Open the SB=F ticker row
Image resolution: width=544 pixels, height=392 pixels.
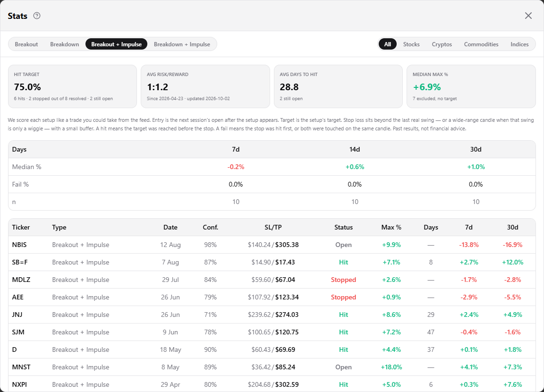[272, 262]
